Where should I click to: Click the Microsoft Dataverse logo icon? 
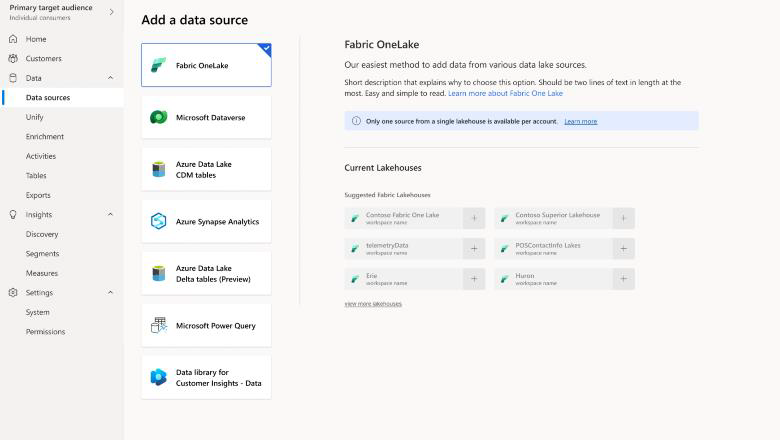tap(158, 117)
